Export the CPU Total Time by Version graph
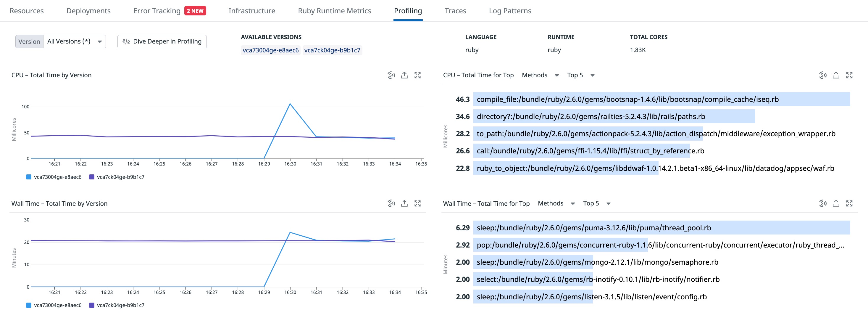Viewport: 868px width, 318px height. coord(404,75)
